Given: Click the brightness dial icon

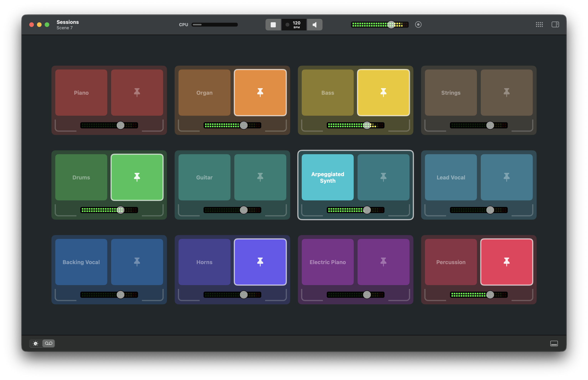Looking at the screenshot, I should [36, 343].
